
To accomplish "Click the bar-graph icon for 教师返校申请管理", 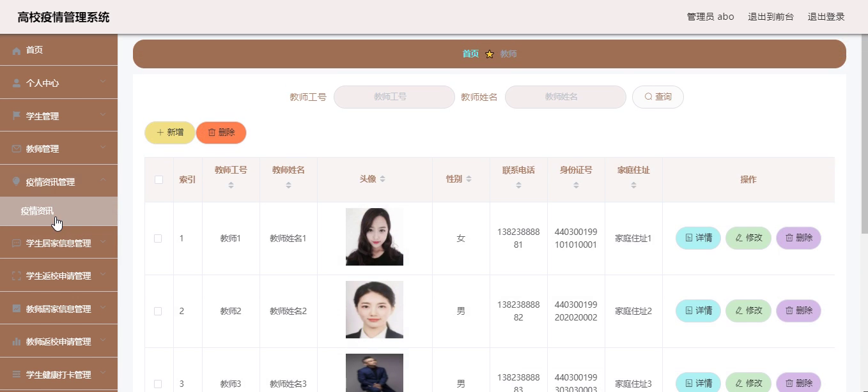I will (17, 342).
